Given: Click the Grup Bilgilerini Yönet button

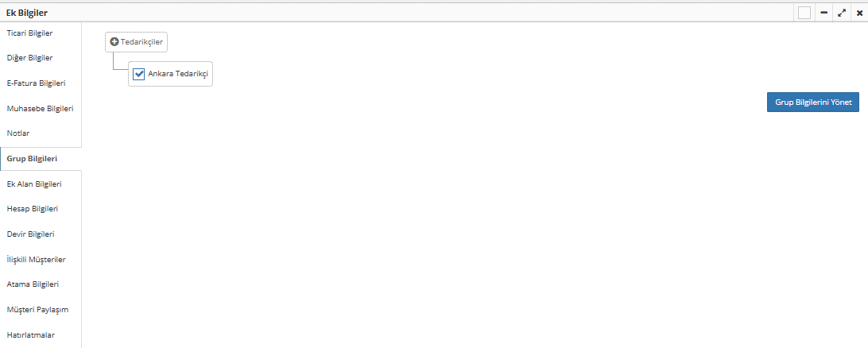Looking at the screenshot, I should click(812, 102).
